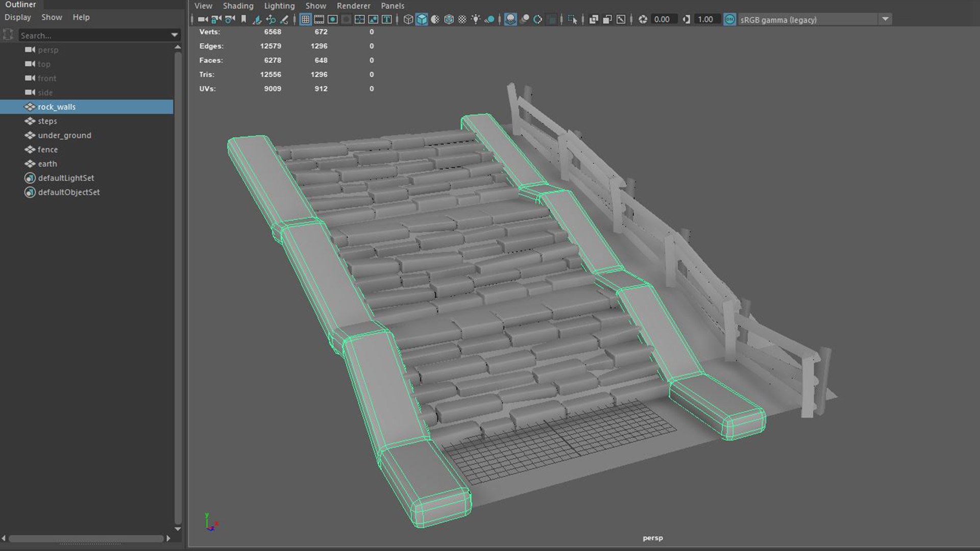
Task: Open the Outliner Display menu
Action: pyautogui.click(x=18, y=17)
